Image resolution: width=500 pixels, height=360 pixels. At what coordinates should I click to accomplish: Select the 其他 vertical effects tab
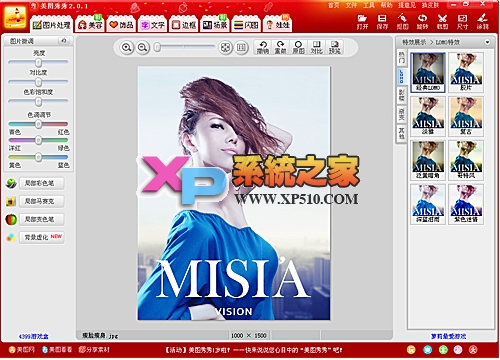[x=402, y=133]
